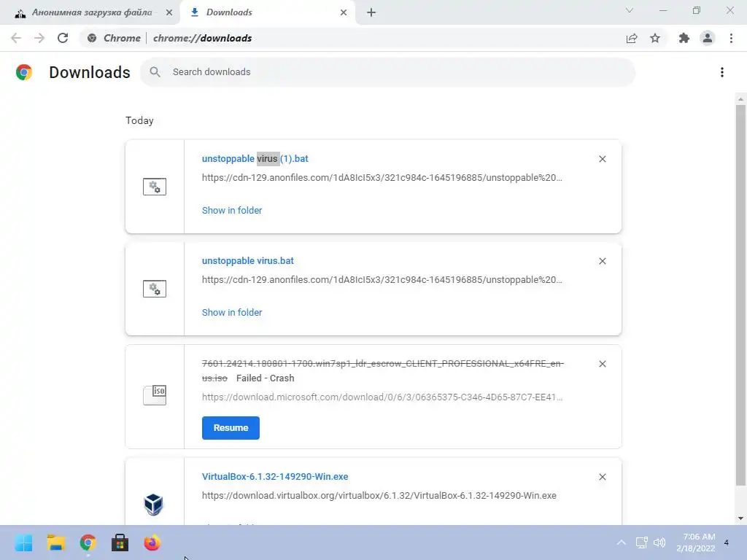Show unstoppable virus.bat in folder
747x560 pixels.
pos(232,312)
